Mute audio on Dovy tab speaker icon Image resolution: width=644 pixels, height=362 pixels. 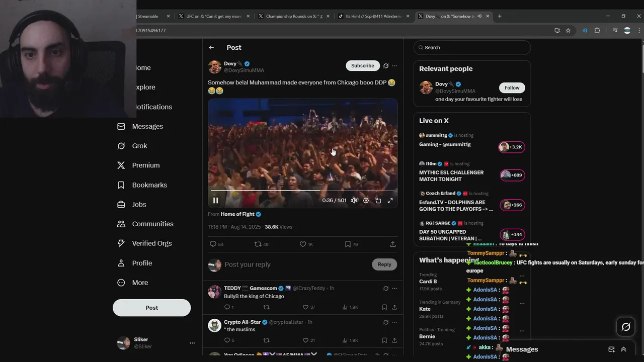(x=479, y=16)
